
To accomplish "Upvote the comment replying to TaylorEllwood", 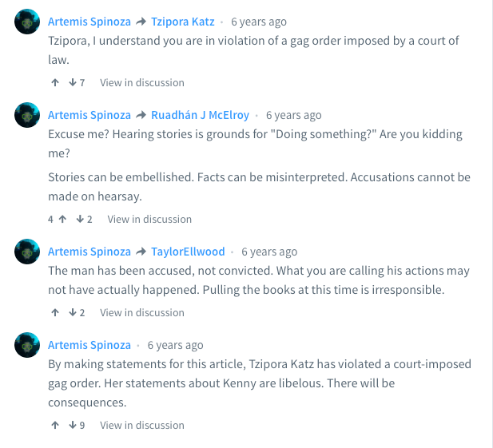I will pyautogui.click(x=55, y=312).
